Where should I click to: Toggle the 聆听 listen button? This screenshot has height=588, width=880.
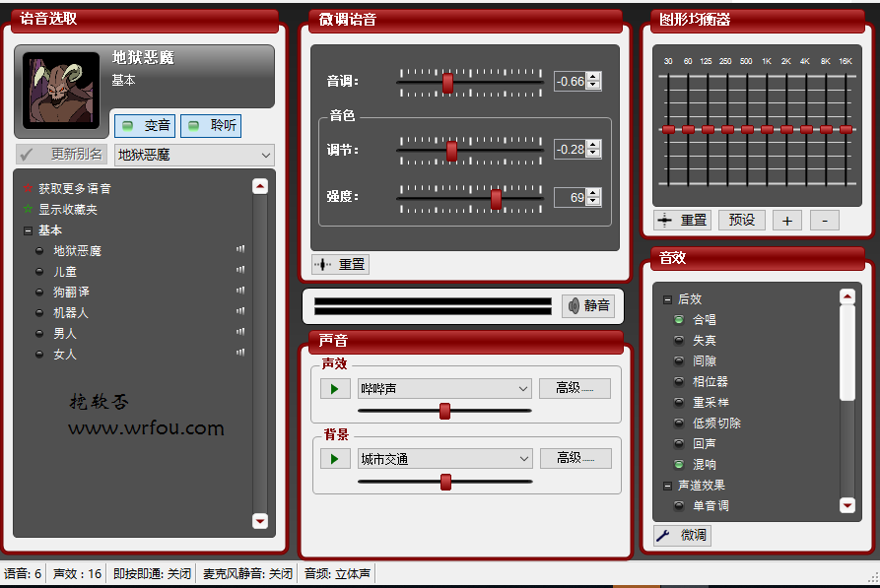pos(211,126)
